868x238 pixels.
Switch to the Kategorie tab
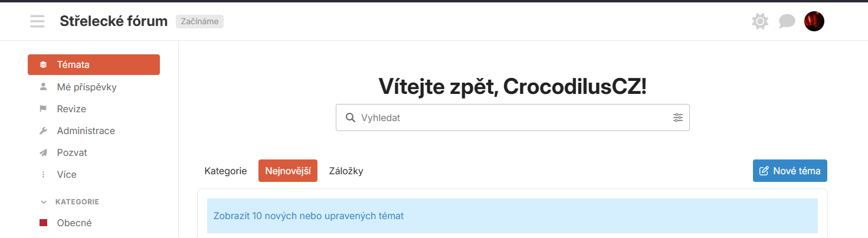(225, 171)
